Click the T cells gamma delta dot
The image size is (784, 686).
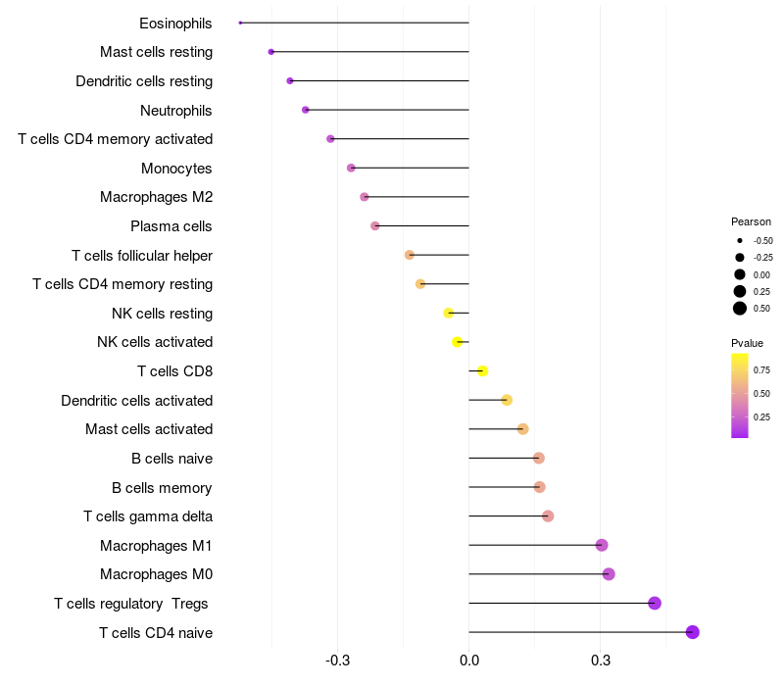click(548, 516)
